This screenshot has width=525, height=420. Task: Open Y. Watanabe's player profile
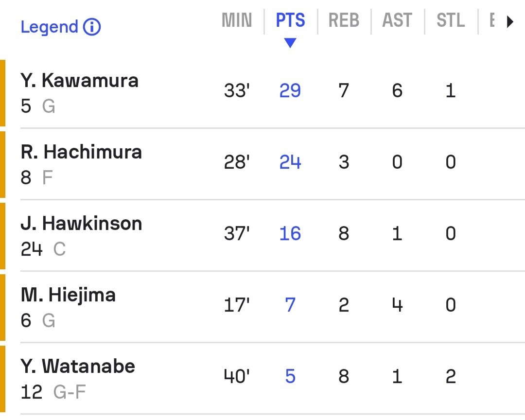click(78, 367)
